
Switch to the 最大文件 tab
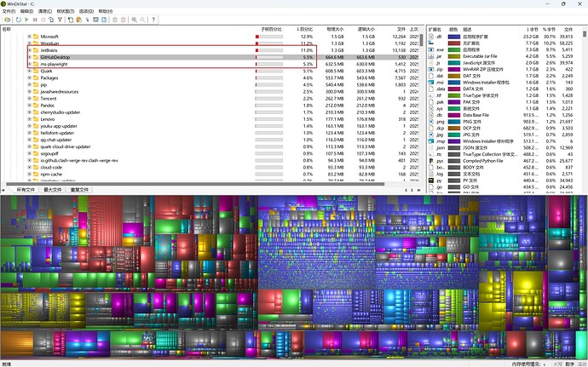pyautogui.click(x=53, y=190)
